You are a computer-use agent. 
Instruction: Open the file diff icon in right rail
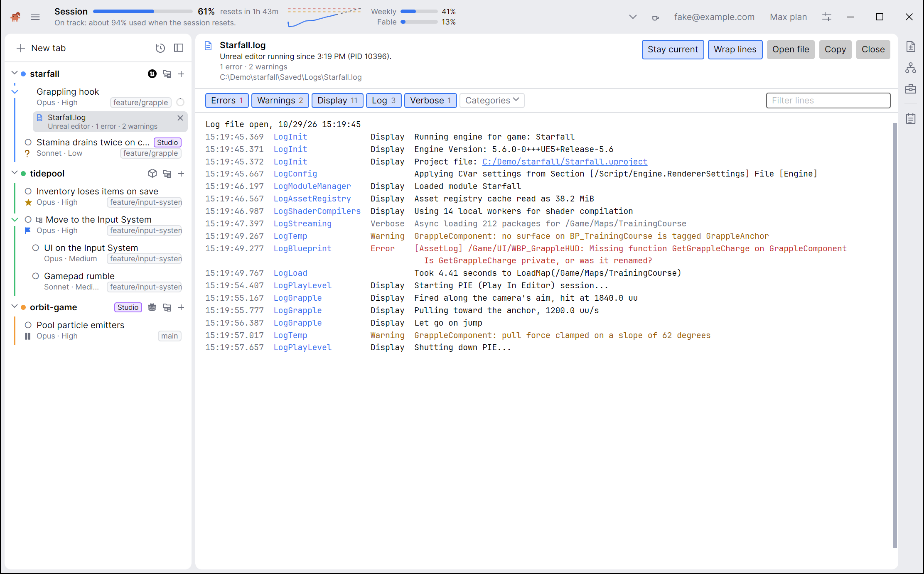coord(911,47)
